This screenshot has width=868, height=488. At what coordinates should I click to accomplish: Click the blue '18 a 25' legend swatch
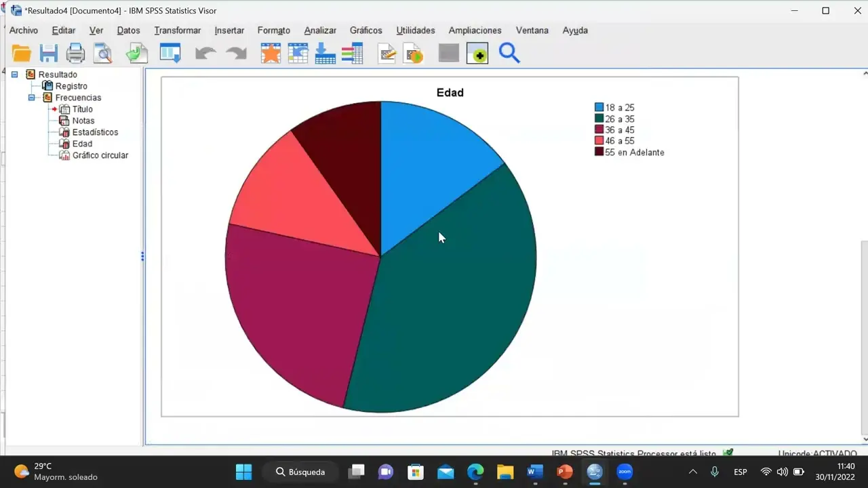599,106
